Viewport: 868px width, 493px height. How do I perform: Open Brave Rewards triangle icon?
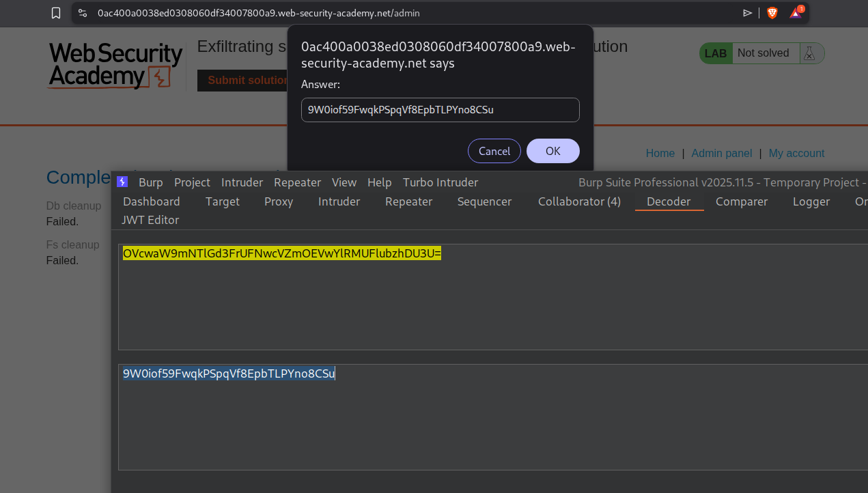pyautogui.click(x=796, y=13)
